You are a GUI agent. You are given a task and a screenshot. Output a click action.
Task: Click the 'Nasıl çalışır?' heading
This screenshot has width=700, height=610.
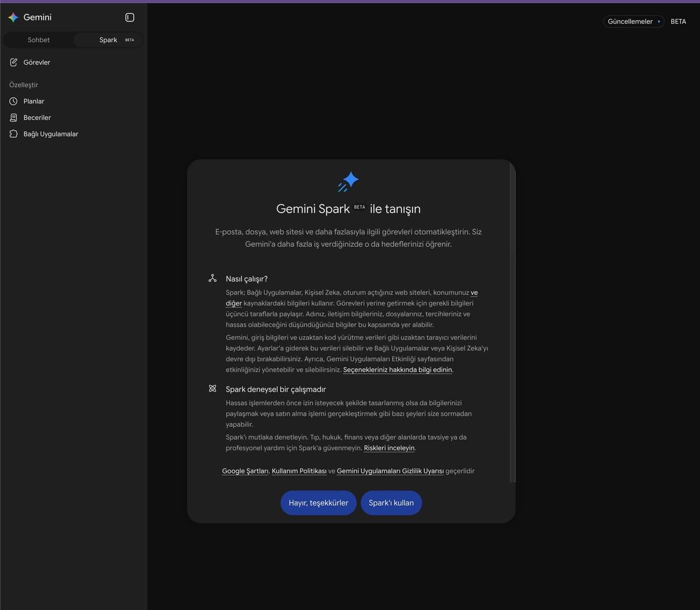click(247, 278)
